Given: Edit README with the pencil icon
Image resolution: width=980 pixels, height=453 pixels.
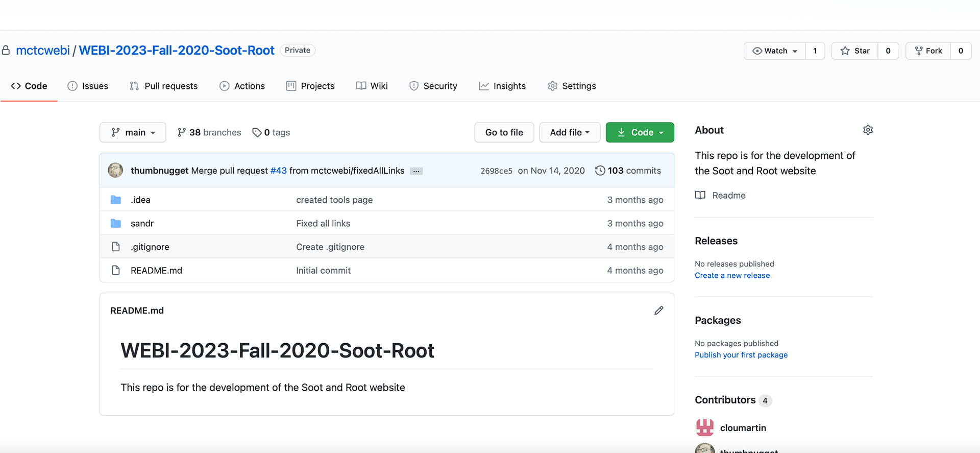Looking at the screenshot, I should [659, 311].
